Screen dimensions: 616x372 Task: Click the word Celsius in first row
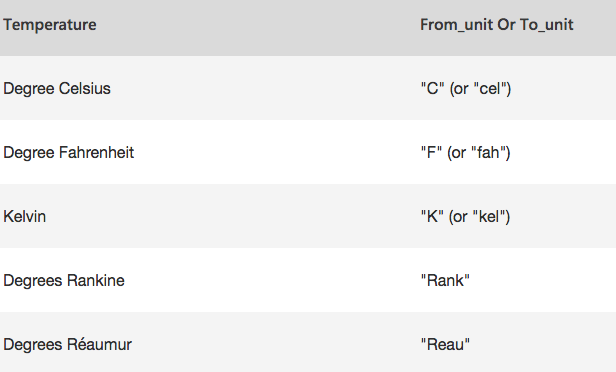tap(84, 88)
